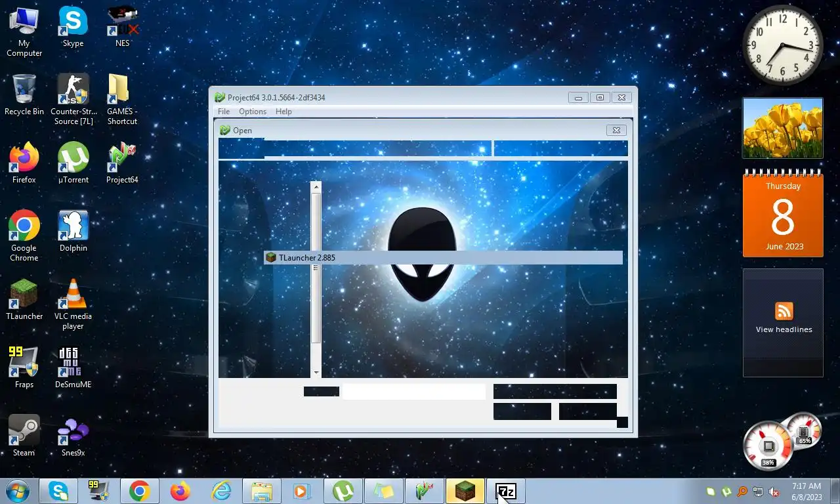This screenshot has height=504, width=840.
Task: Open Sticky Notes from the taskbar
Action: click(x=384, y=491)
